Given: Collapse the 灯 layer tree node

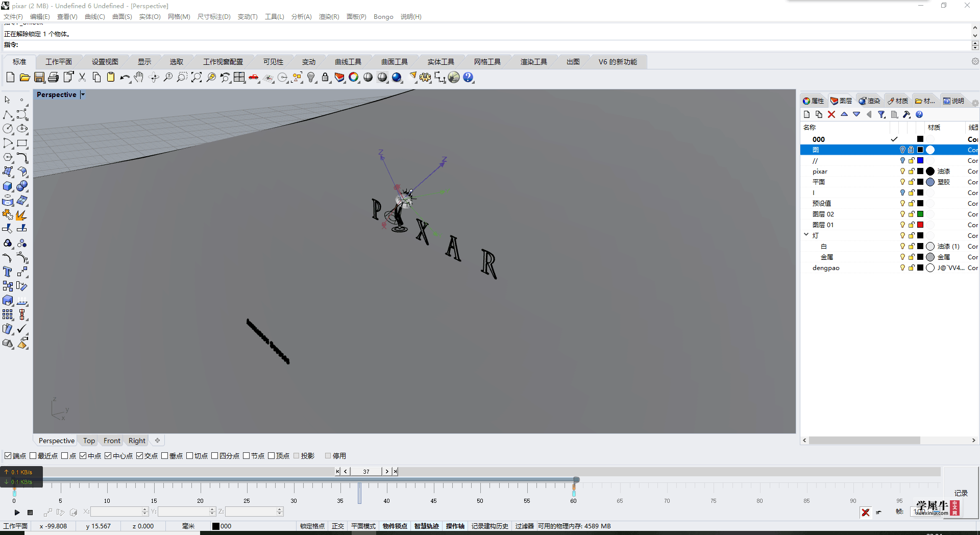Looking at the screenshot, I should point(806,235).
